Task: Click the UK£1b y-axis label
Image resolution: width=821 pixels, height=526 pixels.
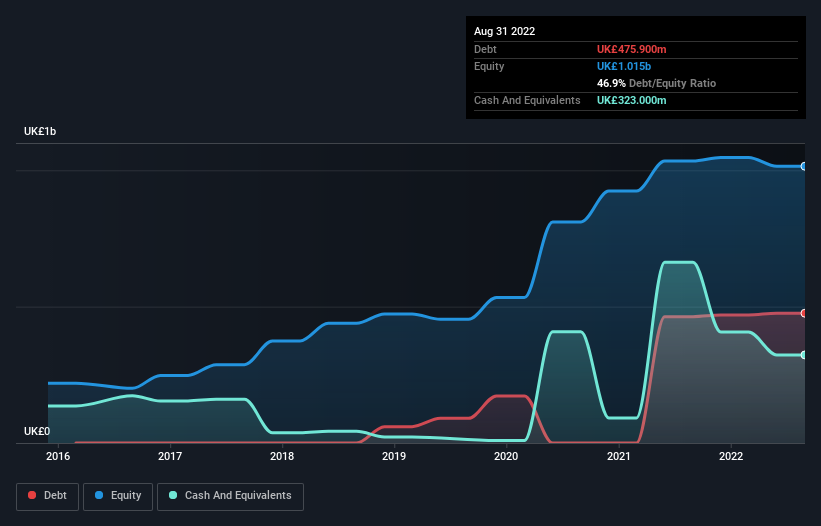Action: click(40, 131)
